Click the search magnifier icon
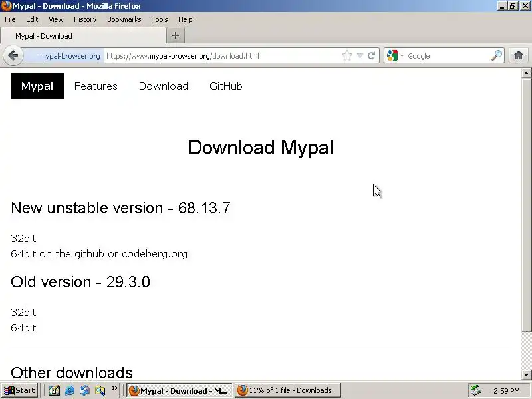 (x=496, y=55)
